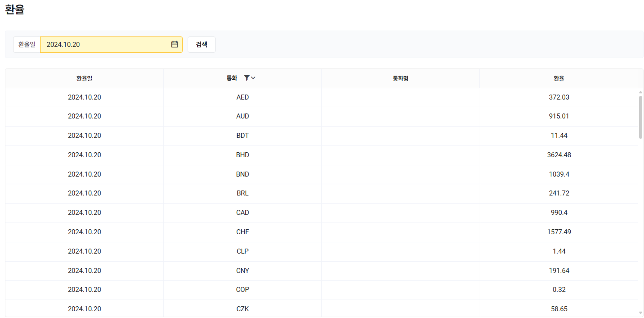The image size is (644, 318).
Task: Expand the 통화 column dropdown chevron
Action: tap(253, 78)
